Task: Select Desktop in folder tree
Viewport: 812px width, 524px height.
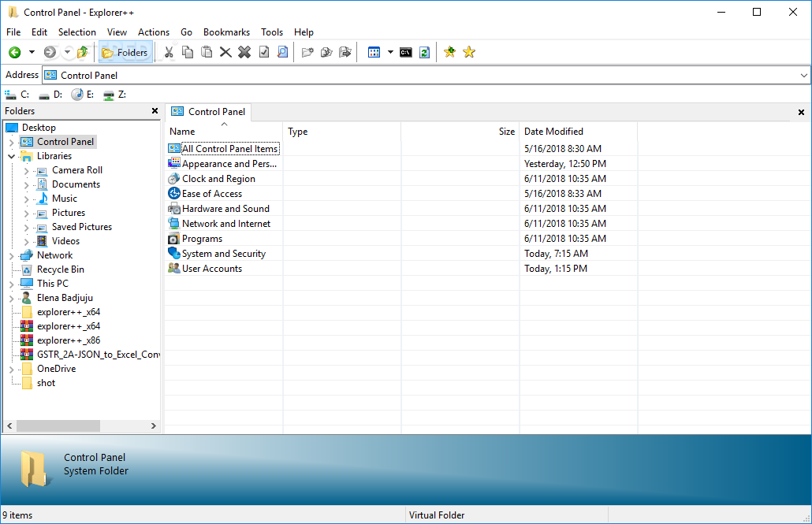Action: (x=39, y=128)
